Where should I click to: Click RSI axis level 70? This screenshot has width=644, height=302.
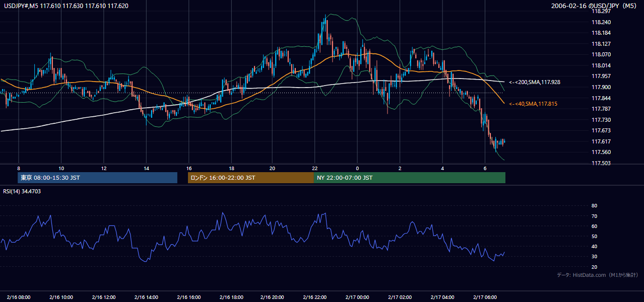594,216
